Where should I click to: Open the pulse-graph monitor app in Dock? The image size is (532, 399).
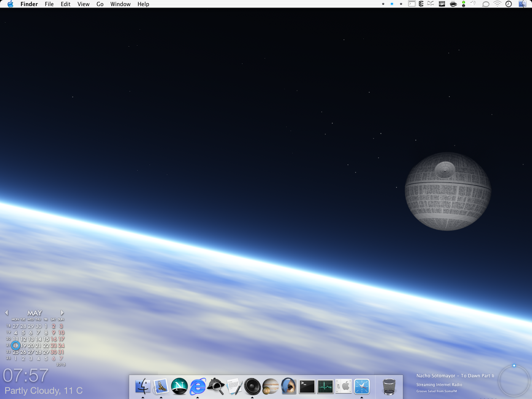point(325,386)
